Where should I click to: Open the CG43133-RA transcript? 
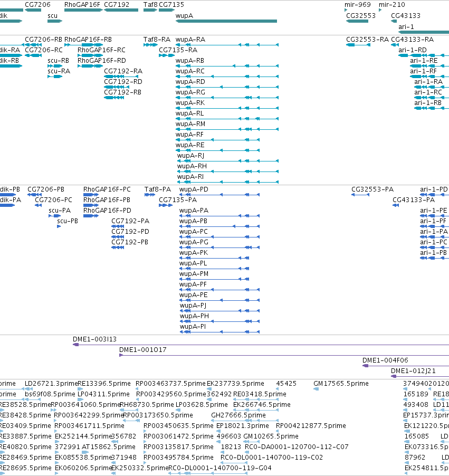pos(412,40)
